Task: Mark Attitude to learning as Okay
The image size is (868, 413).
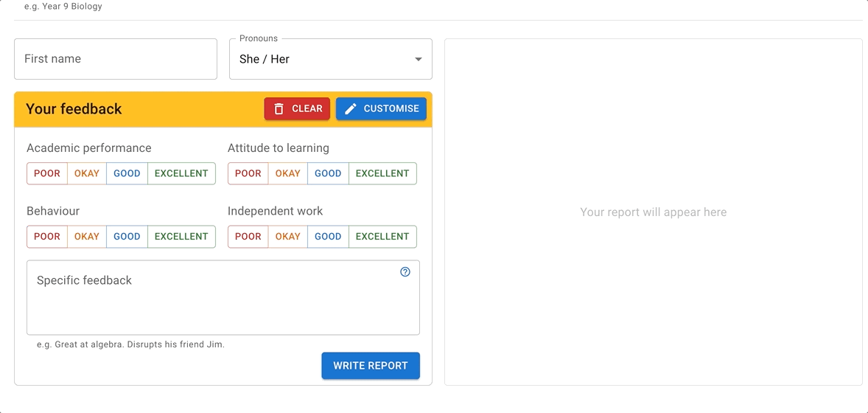Action: [288, 173]
